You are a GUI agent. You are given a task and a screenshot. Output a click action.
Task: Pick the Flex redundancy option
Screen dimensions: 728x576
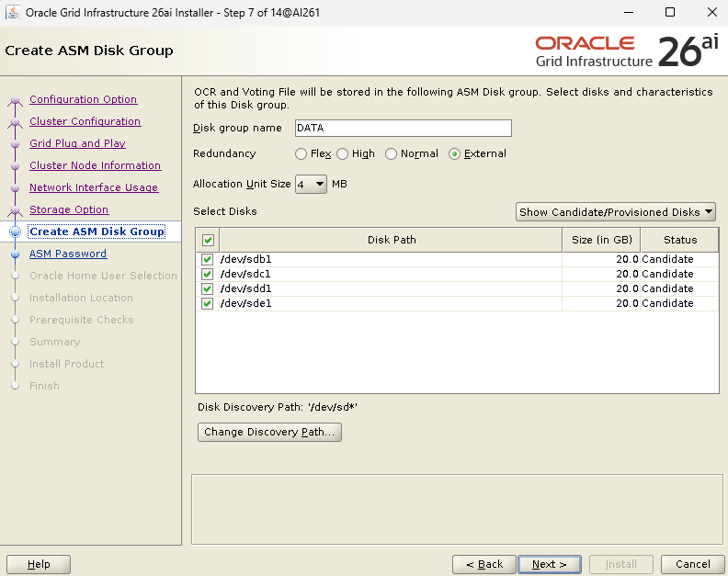(x=301, y=154)
